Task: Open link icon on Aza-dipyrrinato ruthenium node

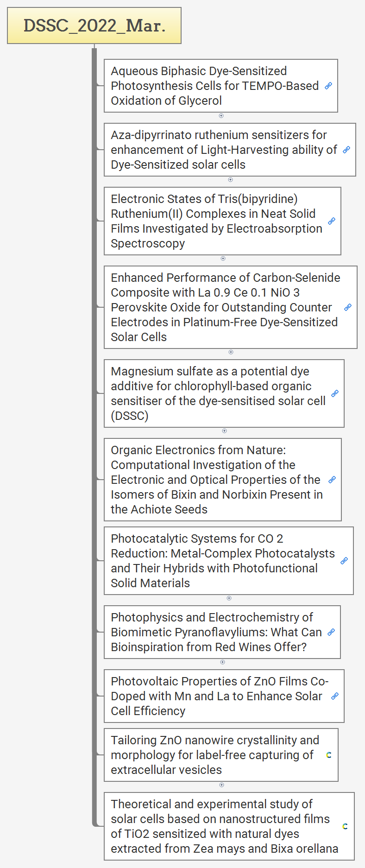Action: 346,150
